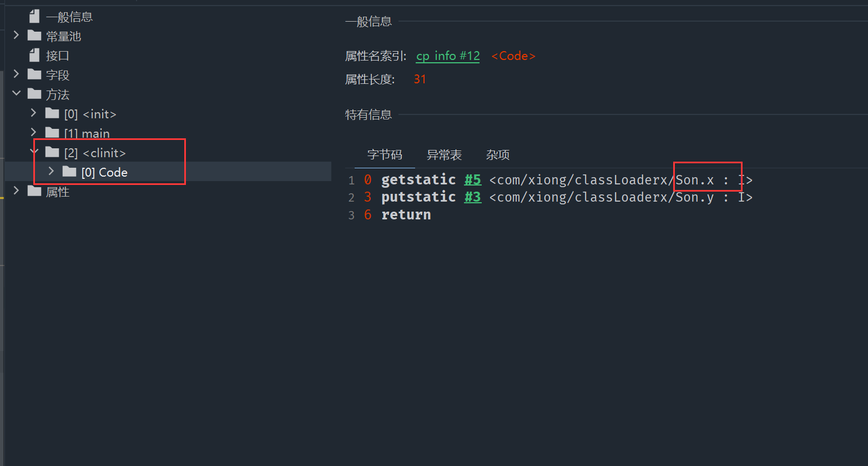This screenshot has height=466, width=868.
Task: Open the 字节码 tab
Action: tap(385, 155)
